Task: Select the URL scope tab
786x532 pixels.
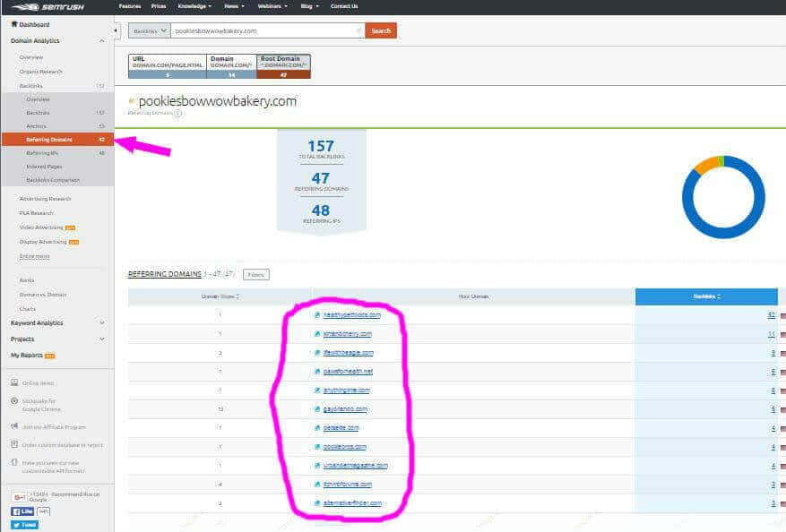Action: click(168, 66)
